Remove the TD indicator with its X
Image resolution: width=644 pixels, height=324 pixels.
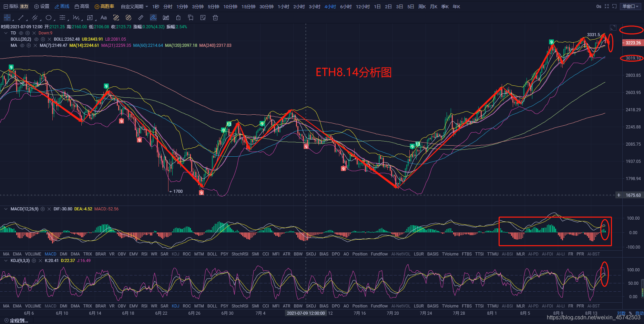click(x=34, y=33)
